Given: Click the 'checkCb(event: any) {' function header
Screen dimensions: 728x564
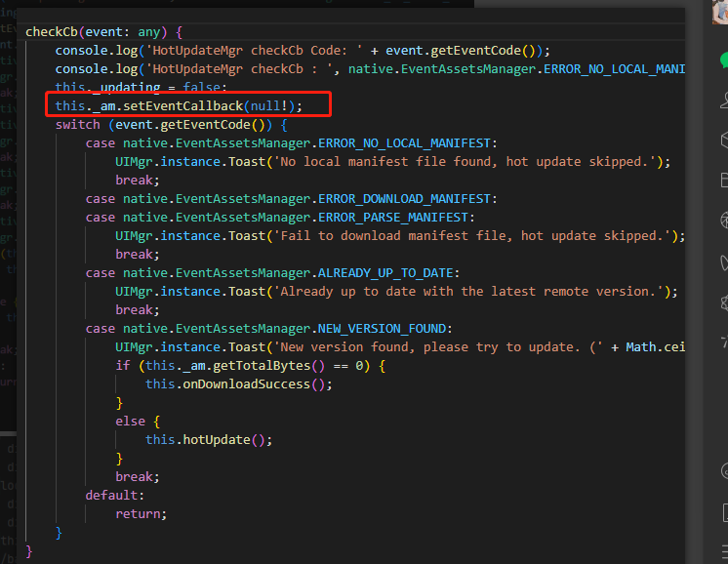Looking at the screenshot, I should pos(104,32).
